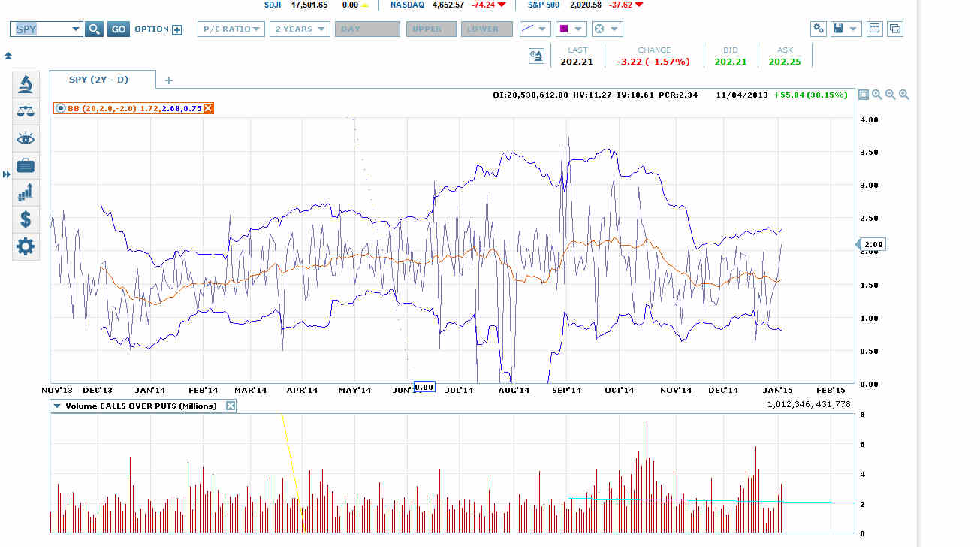Image resolution: width=980 pixels, height=547 pixels.
Task: Click the quote detail icon left of LAST
Action: coord(536,56)
